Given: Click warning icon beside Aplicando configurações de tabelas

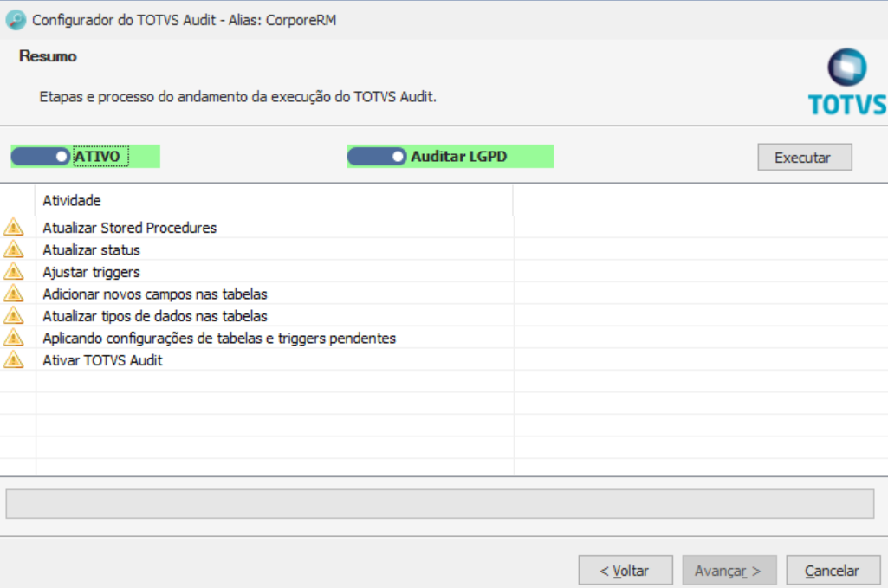Looking at the screenshot, I should pos(13,337).
